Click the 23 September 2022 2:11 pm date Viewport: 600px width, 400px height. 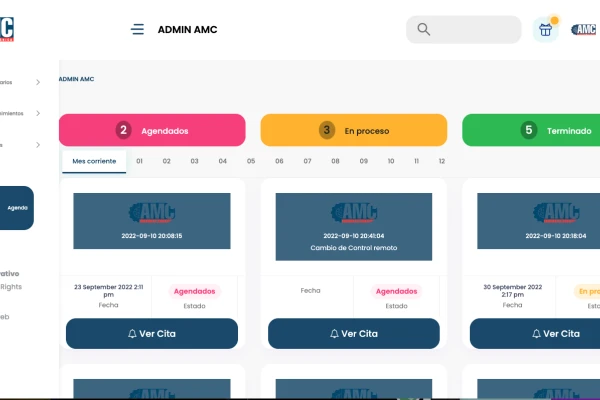click(x=108, y=291)
